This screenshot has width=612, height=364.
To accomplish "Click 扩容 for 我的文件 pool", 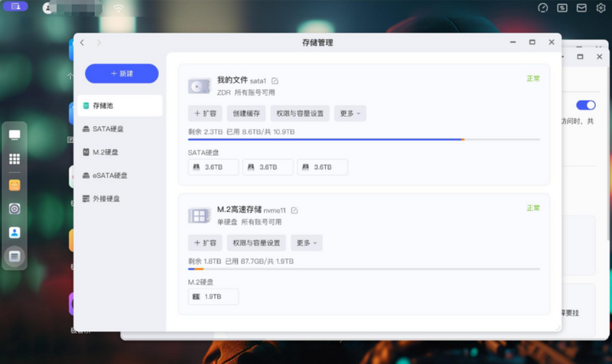I will tap(205, 113).
